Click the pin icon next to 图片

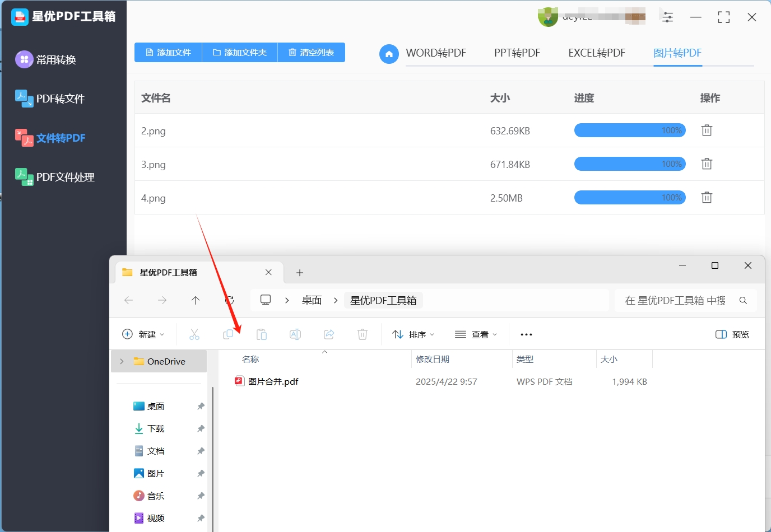coord(201,473)
